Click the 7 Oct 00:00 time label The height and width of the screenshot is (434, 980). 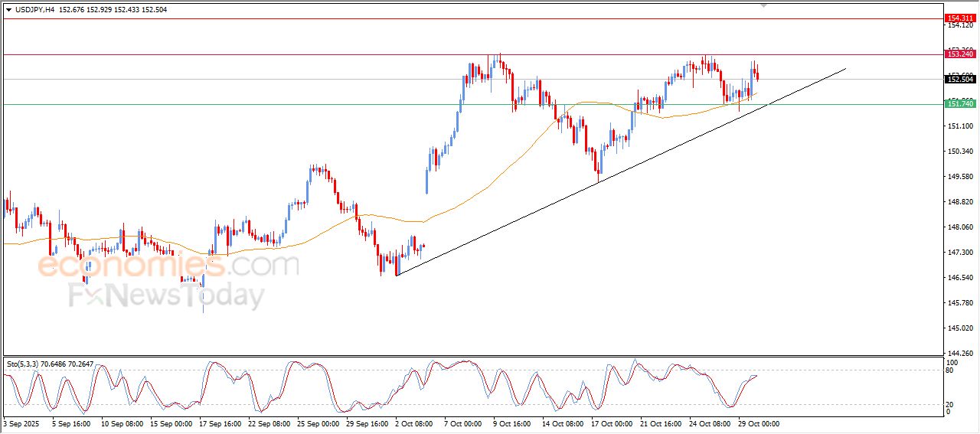462,423
